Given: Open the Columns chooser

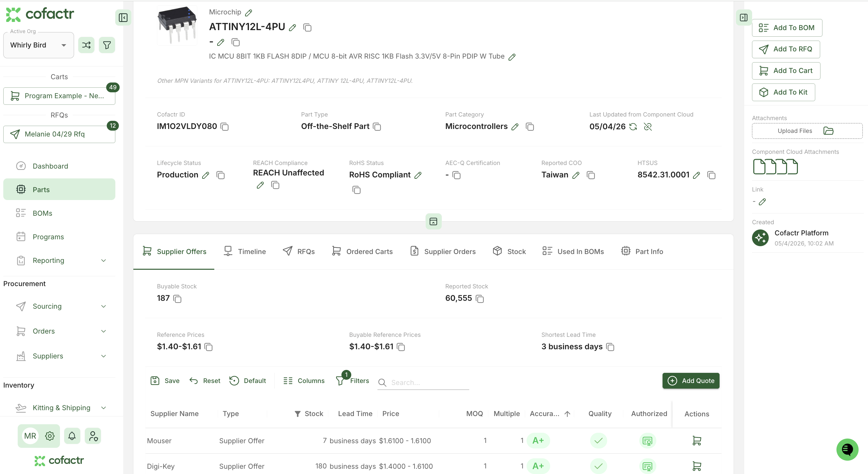Looking at the screenshot, I should 304,381.
